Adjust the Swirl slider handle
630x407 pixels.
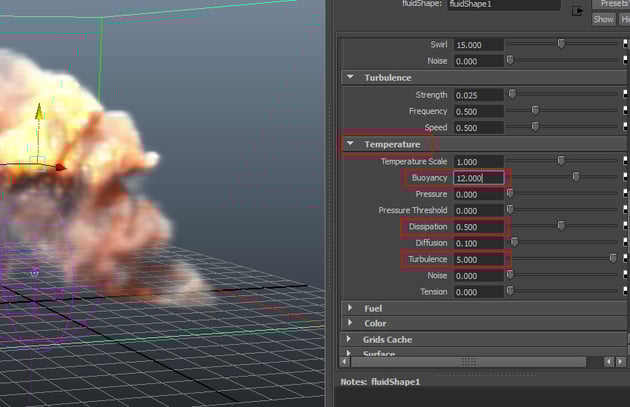(x=561, y=43)
